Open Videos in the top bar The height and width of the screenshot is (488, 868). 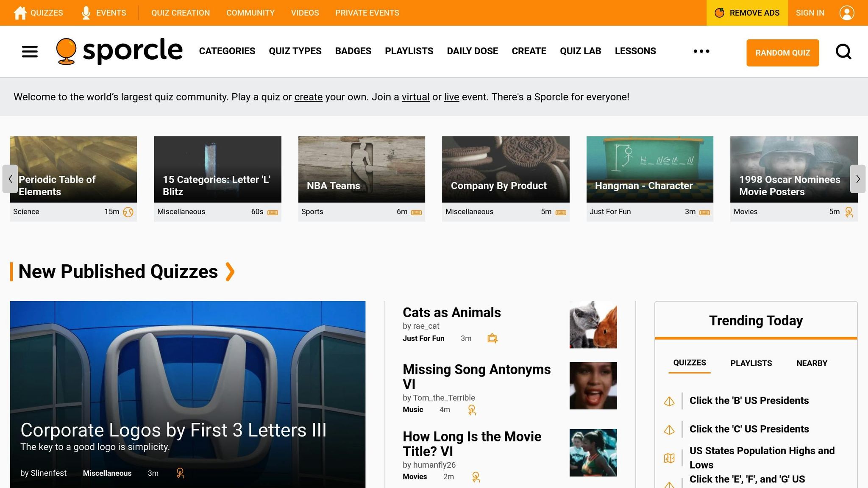tap(305, 13)
